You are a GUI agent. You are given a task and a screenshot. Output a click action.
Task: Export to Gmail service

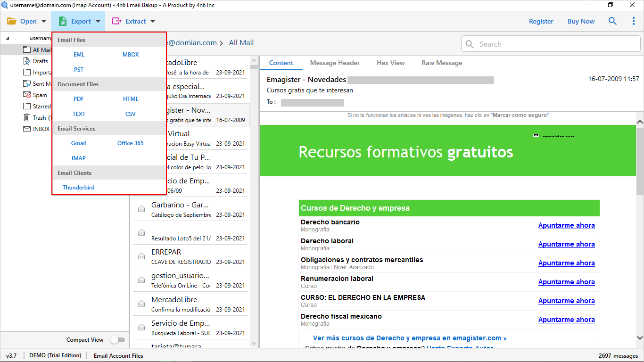(x=79, y=143)
